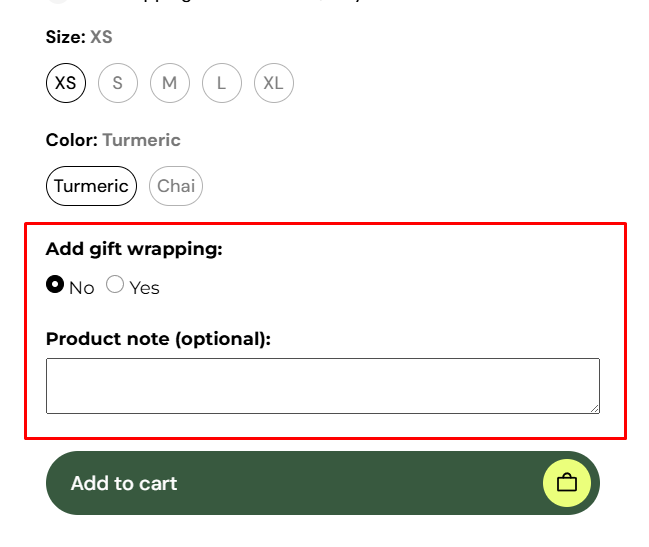The image size is (649, 547).
Task: Select size XS
Action: point(66,83)
